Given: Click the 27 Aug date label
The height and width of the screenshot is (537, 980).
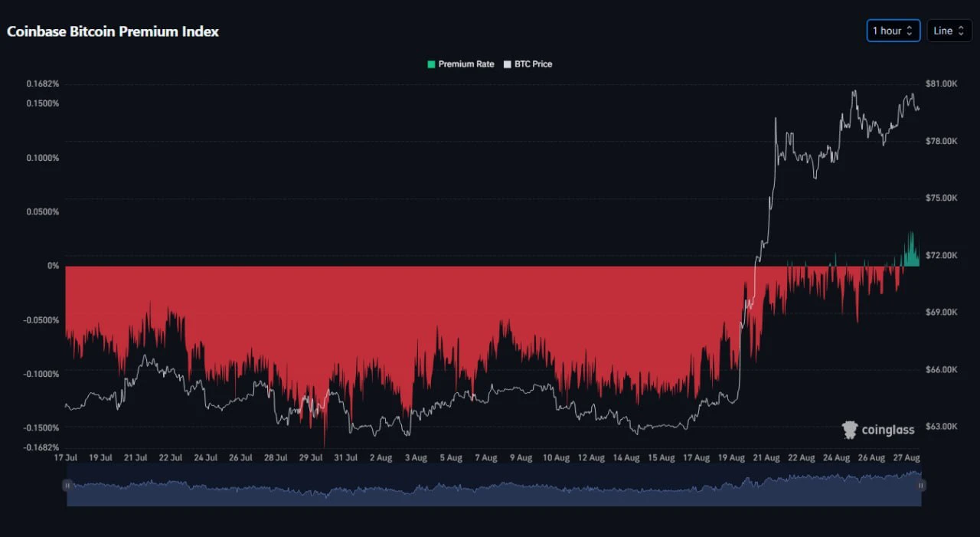Looking at the screenshot, I should tap(906, 458).
